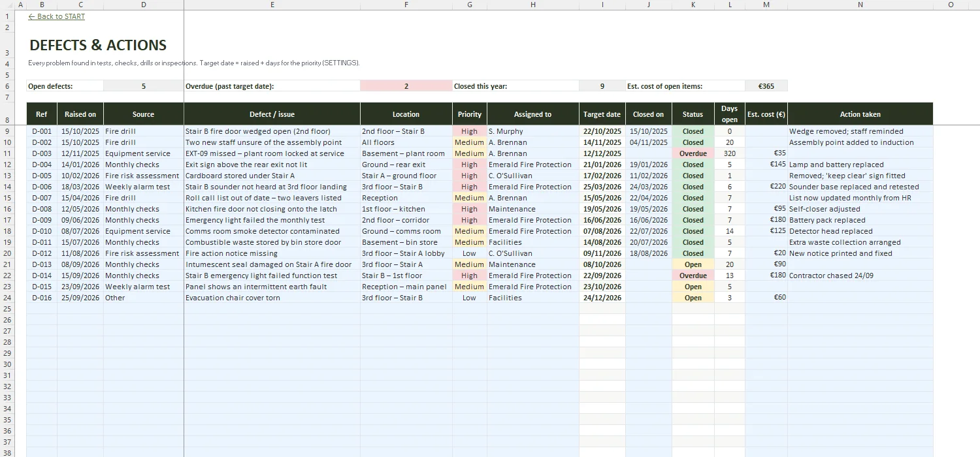Select 'Contractor chased 24/09' cell
This screenshot has height=457, width=980.
click(860, 276)
